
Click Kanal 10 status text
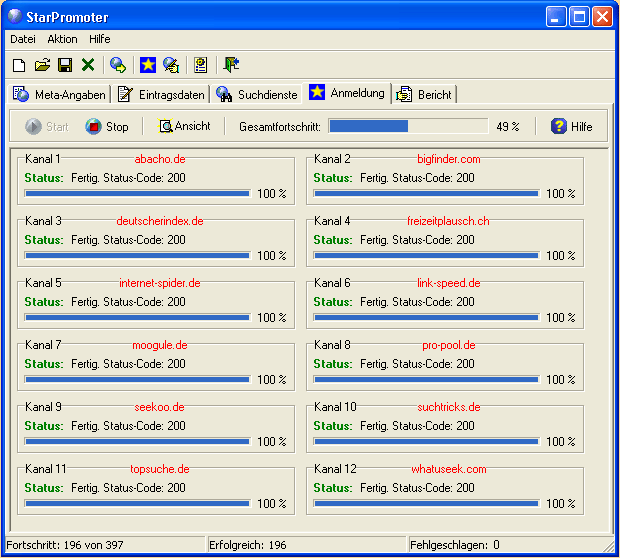tap(417, 426)
